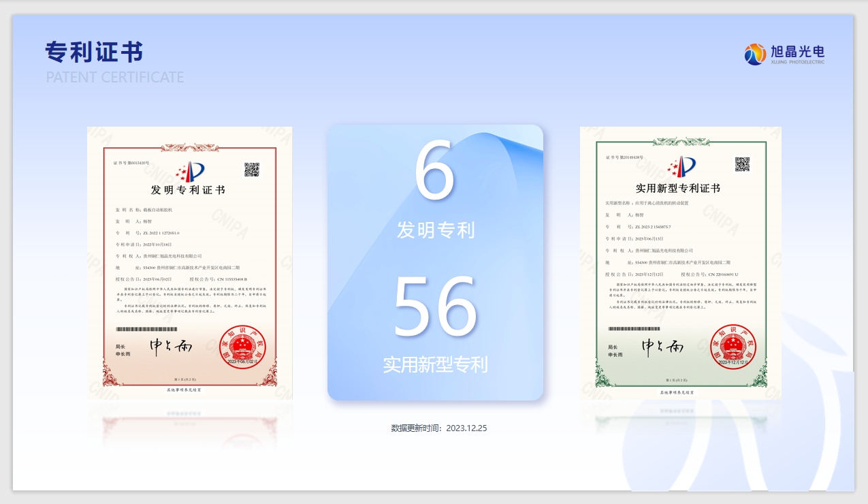The height and width of the screenshot is (504, 868).
Task: Click the signature on the right certificate
Action: coord(662,347)
